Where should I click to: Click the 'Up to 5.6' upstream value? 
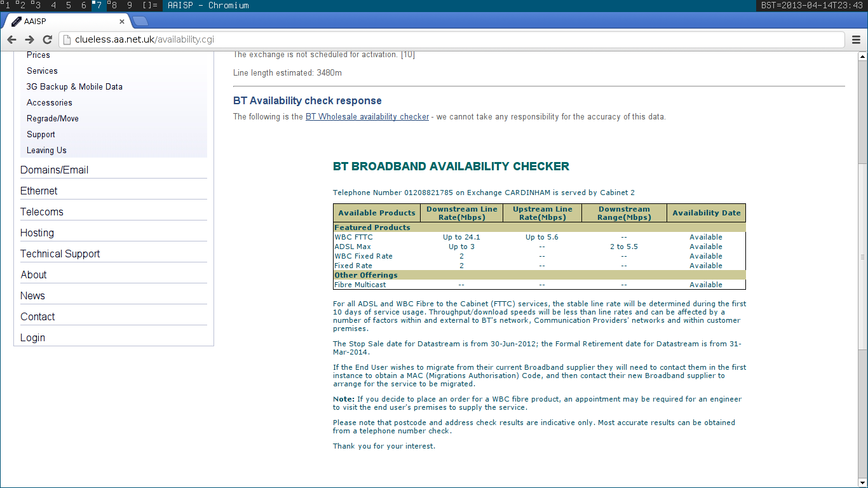click(542, 237)
